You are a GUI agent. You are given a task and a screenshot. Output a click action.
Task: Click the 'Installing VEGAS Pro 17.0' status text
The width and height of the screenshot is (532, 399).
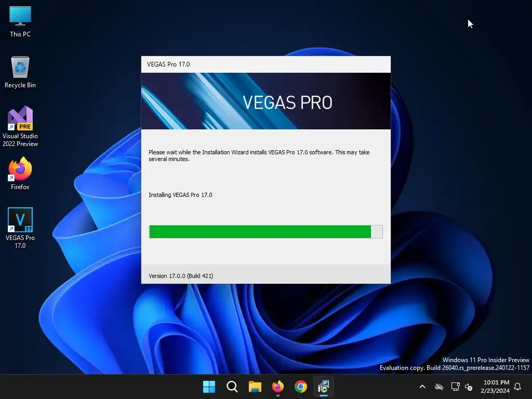[180, 195]
